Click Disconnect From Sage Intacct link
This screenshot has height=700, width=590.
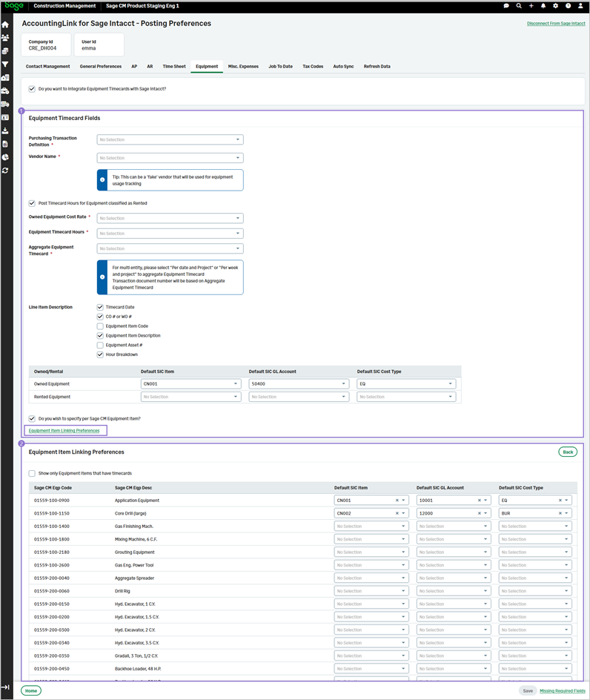tap(556, 24)
